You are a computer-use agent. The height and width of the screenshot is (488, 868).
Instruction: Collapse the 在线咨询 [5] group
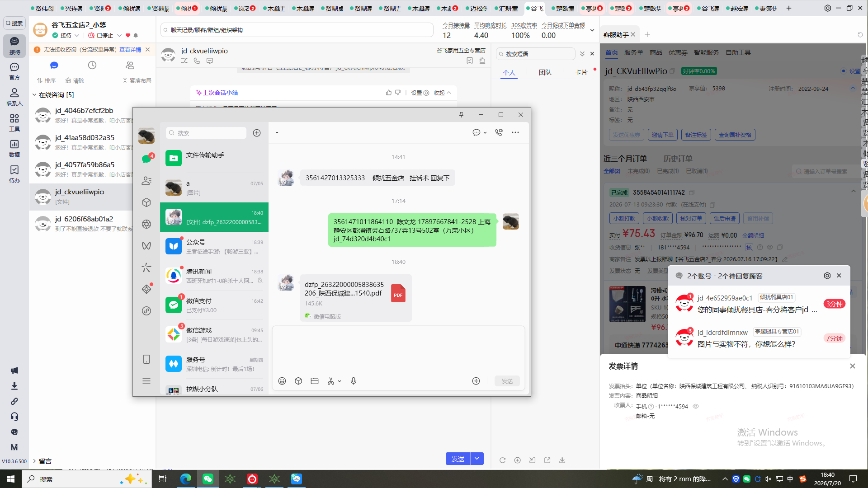(34, 95)
